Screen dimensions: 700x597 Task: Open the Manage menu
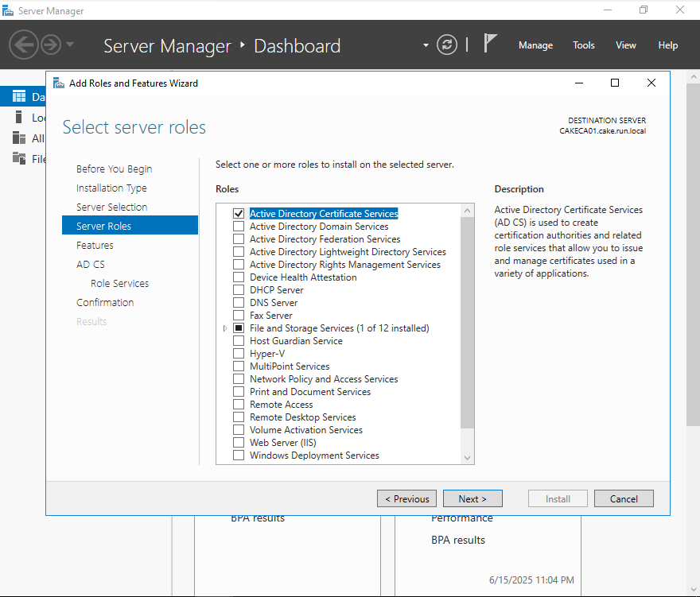pyautogui.click(x=535, y=45)
